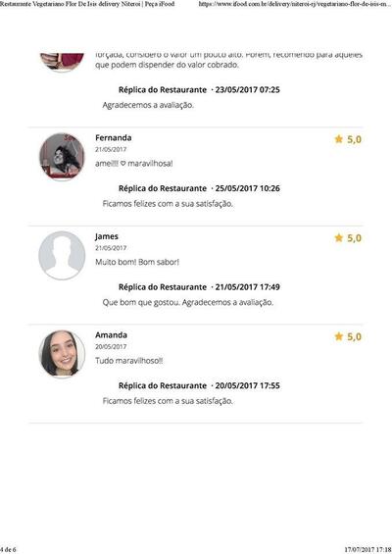Click the page footer timestamp 17/07/2017 17:18
This screenshot has width=392, height=554.
click(367, 550)
